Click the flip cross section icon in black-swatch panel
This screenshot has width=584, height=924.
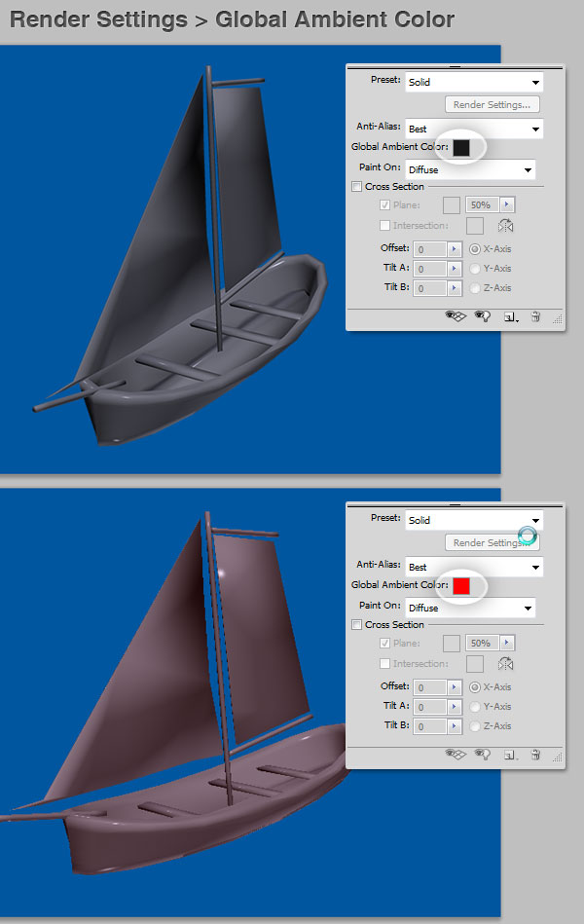(x=505, y=226)
